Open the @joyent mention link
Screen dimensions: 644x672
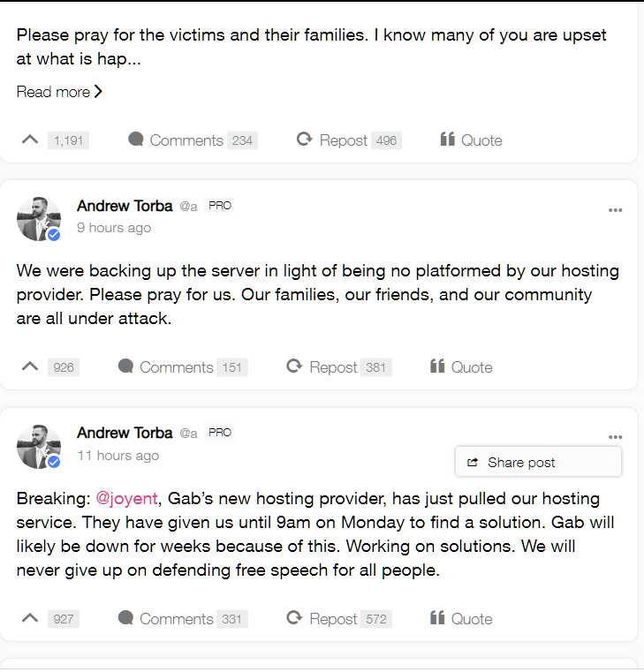coord(126,498)
